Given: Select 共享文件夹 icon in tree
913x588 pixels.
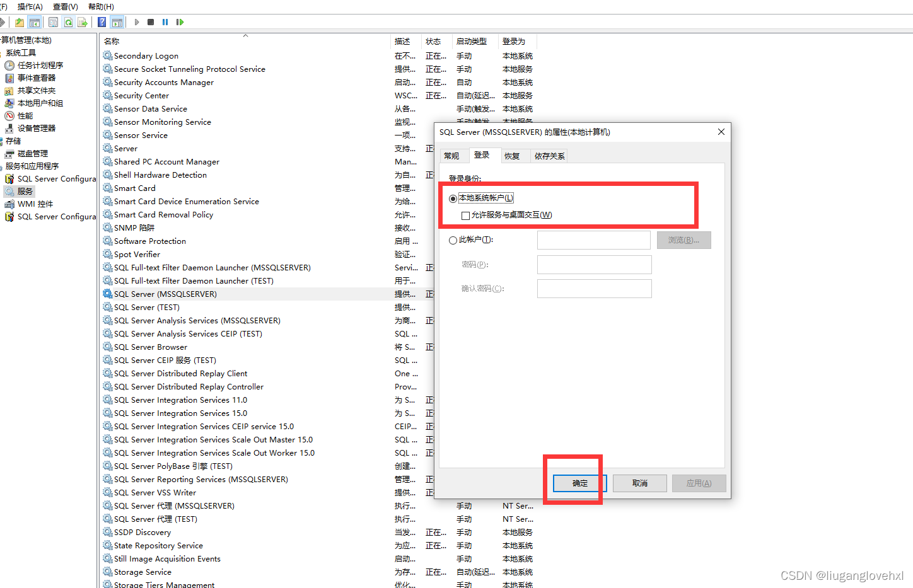Looking at the screenshot, I should 9,91.
